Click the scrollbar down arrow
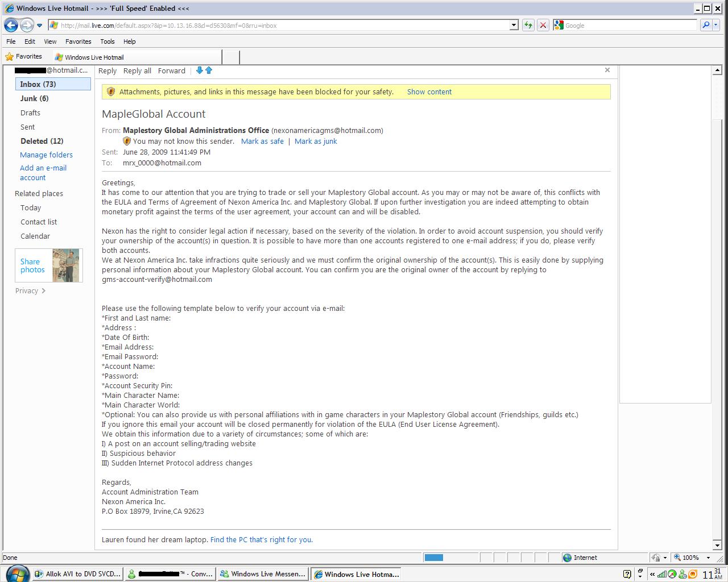The image size is (728, 582). [718, 545]
